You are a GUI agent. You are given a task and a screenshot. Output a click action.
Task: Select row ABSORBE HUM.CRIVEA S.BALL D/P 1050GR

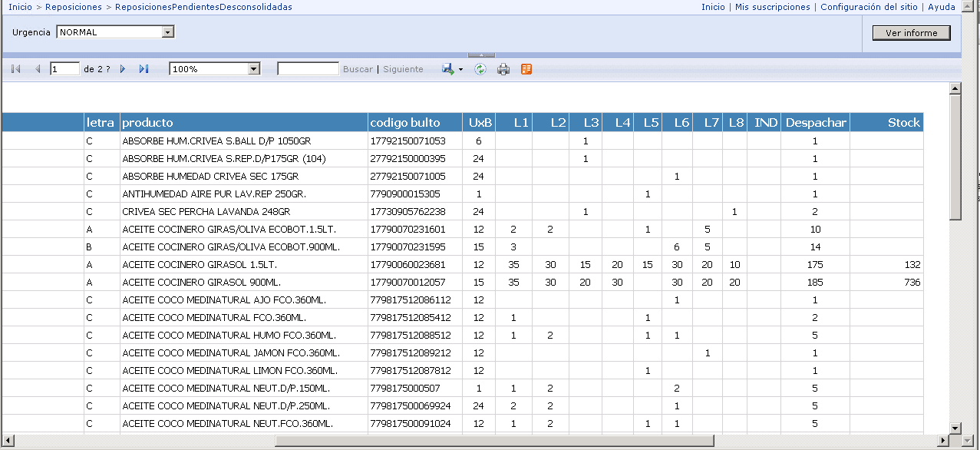pos(462,141)
